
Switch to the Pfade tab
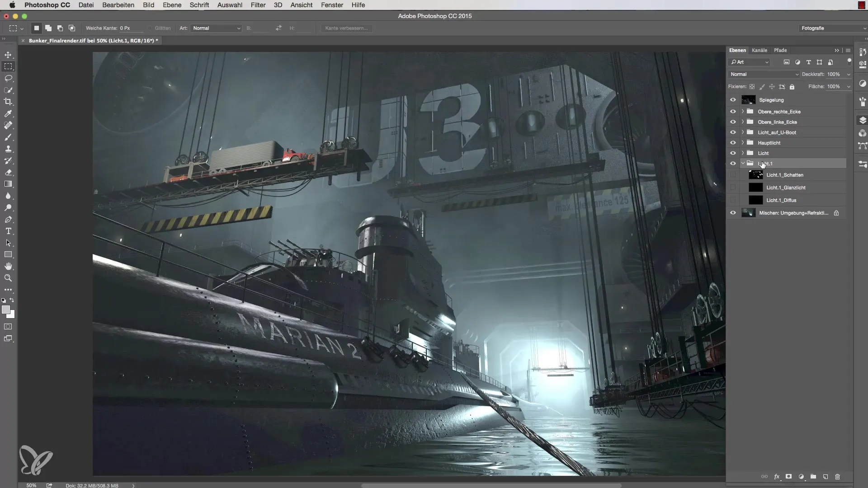click(780, 50)
